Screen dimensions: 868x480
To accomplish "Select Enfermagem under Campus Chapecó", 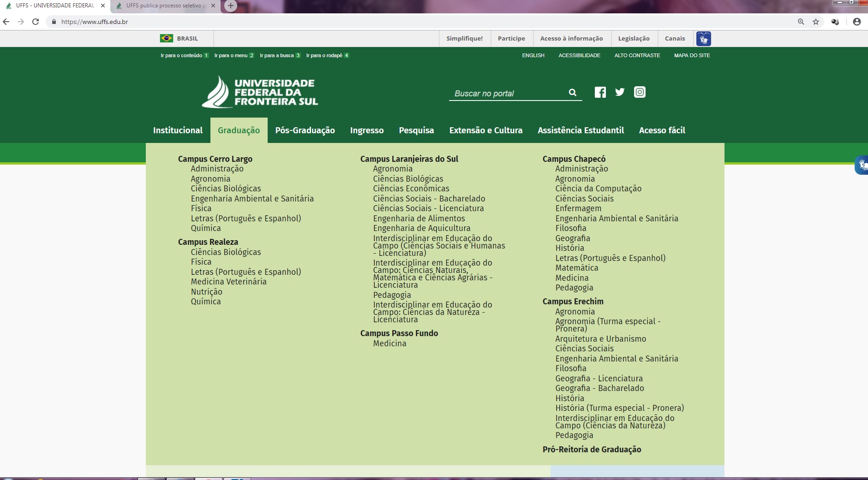I will (x=578, y=208).
